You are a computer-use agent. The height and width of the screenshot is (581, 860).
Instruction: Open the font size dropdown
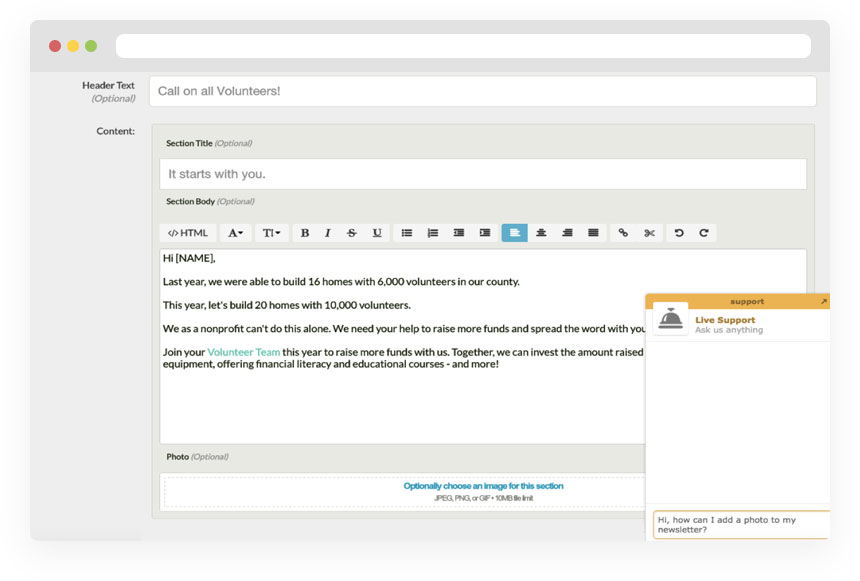point(271,232)
